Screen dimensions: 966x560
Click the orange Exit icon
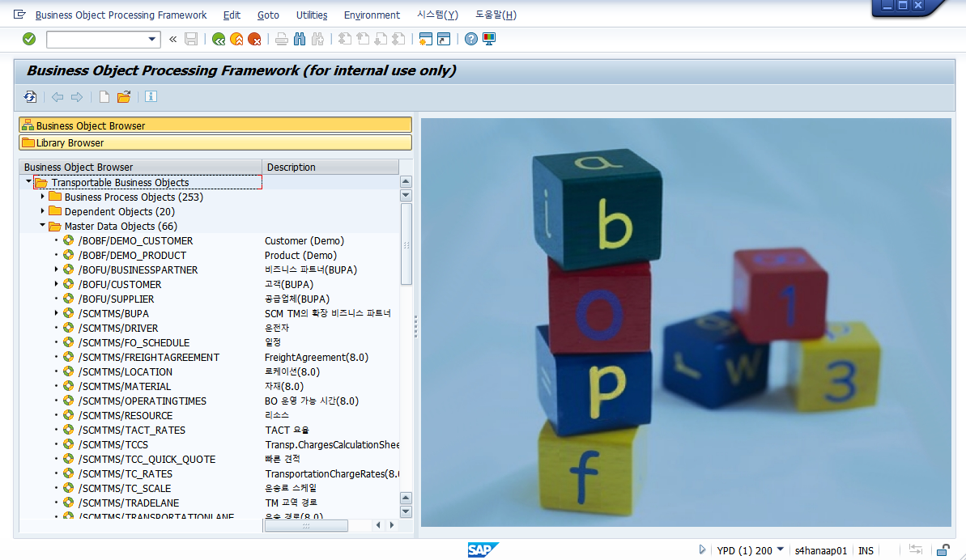[x=236, y=39]
